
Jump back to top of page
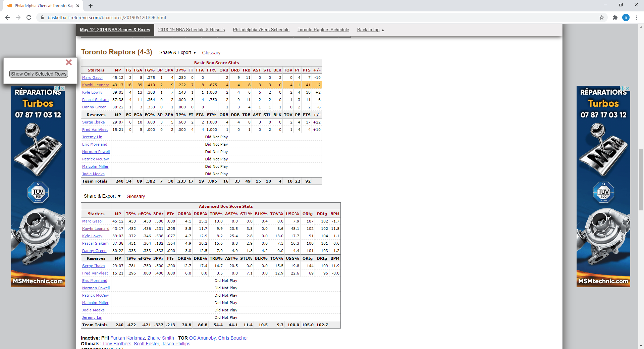(x=370, y=30)
